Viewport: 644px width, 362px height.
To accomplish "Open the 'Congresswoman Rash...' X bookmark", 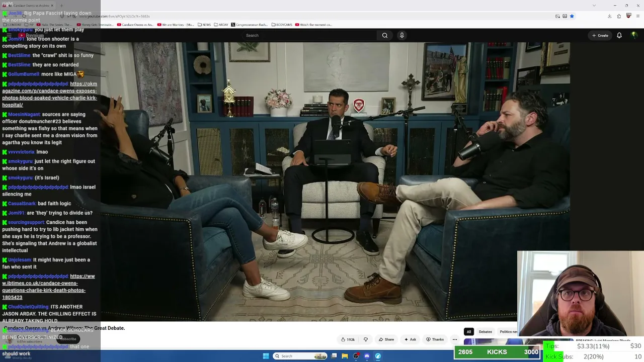I will click(250, 25).
